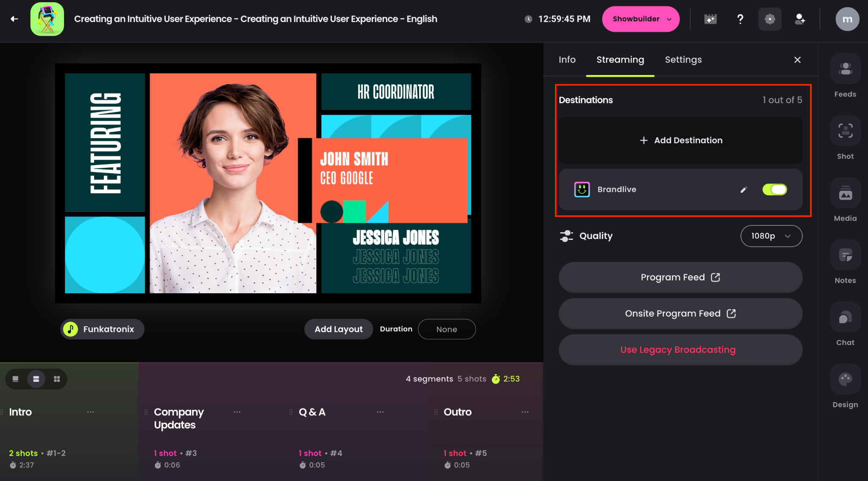Screen dimensions: 868x481
Task: Click the Company Updates drag handle
Action: 146,412
